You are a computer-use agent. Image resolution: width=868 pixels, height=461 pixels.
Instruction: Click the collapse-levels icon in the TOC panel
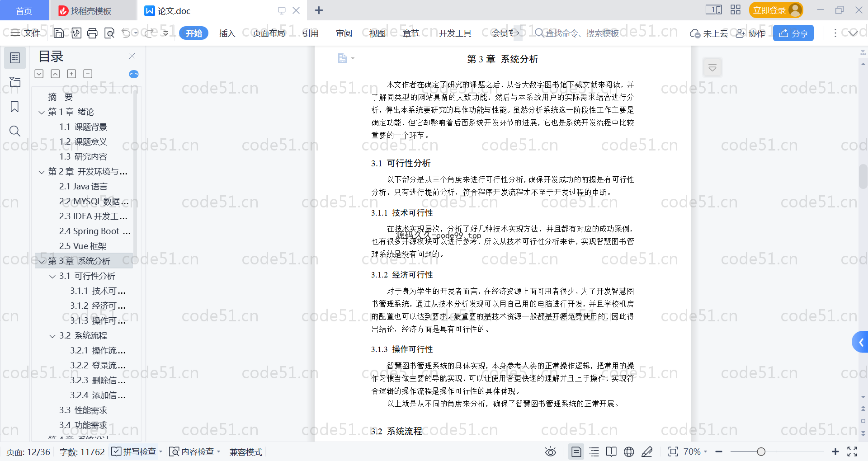pos(55,74)
